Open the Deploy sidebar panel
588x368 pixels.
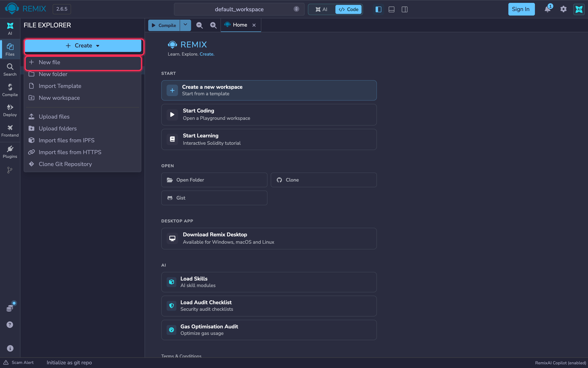[10, 110]
